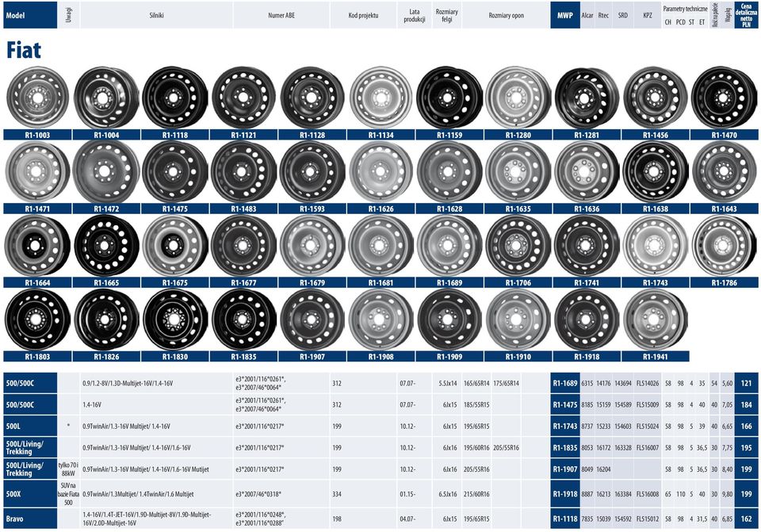Click the R1-1593 caption label

(x=312, y=209)
